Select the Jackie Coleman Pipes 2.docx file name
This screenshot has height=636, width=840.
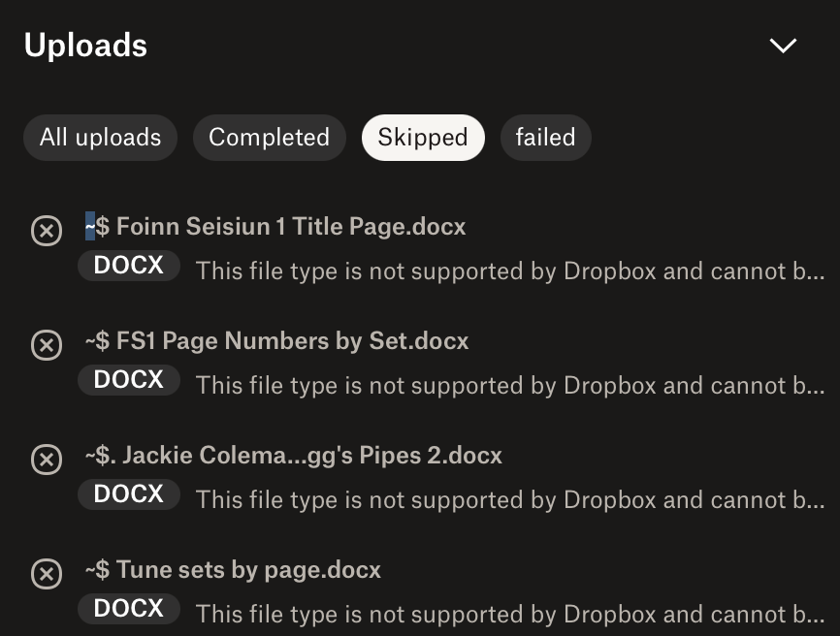(293, 456)
